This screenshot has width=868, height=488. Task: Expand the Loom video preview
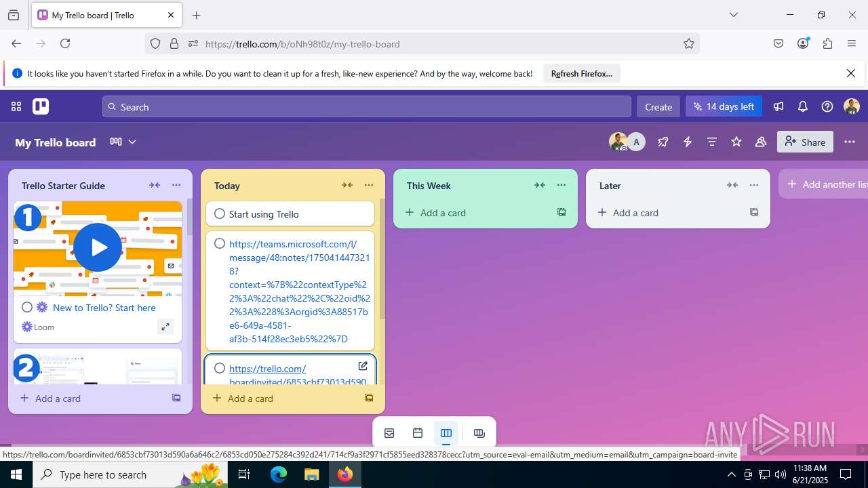click(x=165, y=327)
